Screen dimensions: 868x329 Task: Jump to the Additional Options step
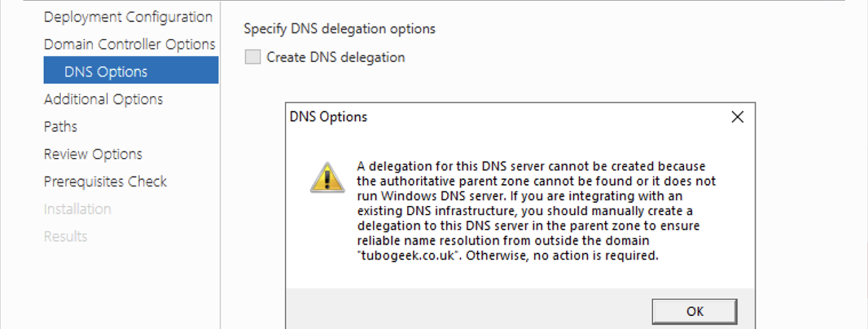[x=103, y=99]
